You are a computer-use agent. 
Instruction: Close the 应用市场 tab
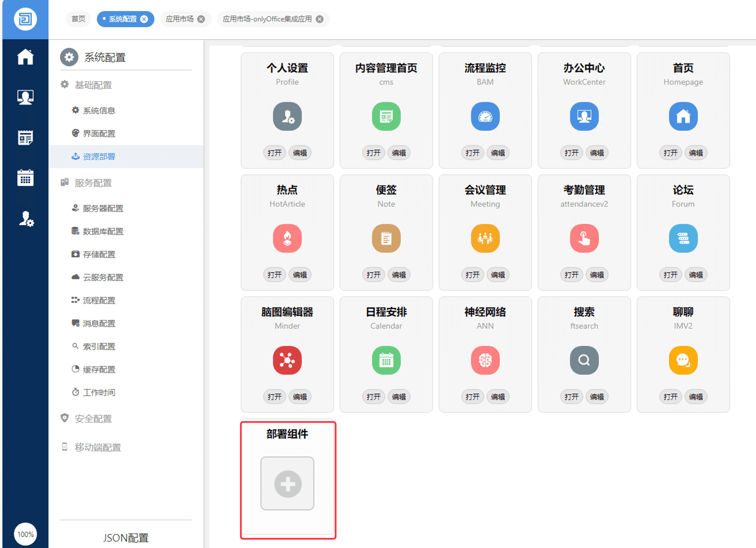[x=201, y=19]
